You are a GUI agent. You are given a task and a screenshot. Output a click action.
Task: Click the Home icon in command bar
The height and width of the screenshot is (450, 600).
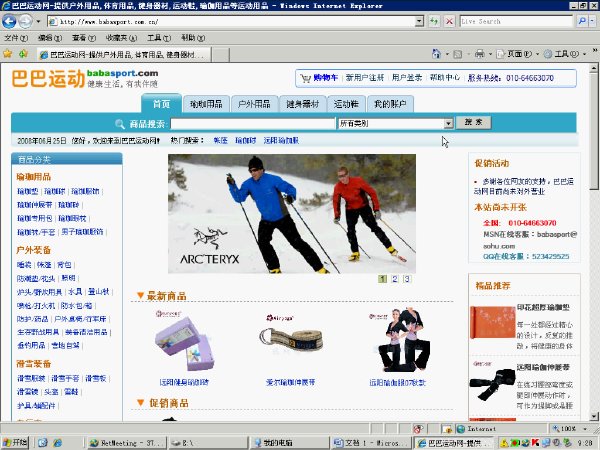pyautogui.click(x=436, y=54)
